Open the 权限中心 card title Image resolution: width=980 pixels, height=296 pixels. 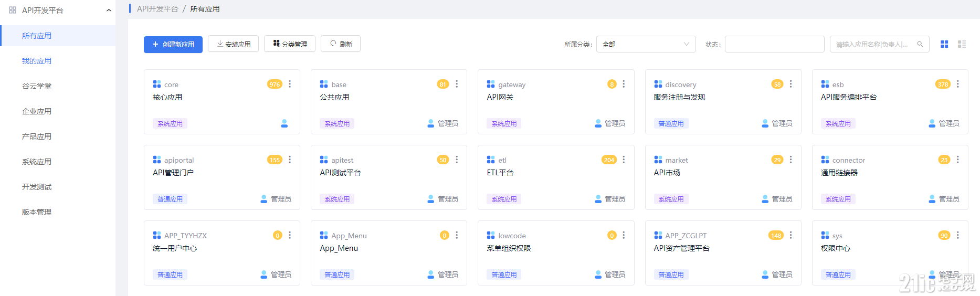coord(836,248)
